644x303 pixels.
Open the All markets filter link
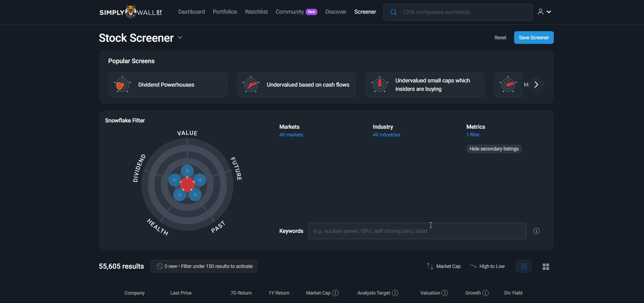291,135
